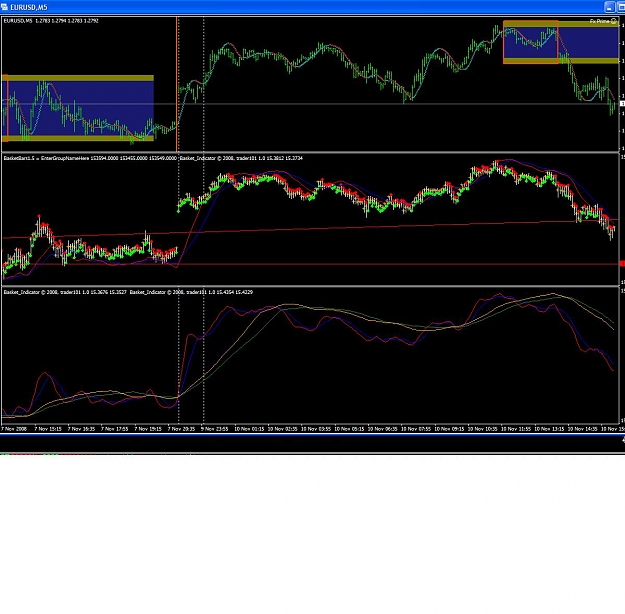Minimize the EURUSD,M5 chart window

pyautogui.click(x=609, y=7)
